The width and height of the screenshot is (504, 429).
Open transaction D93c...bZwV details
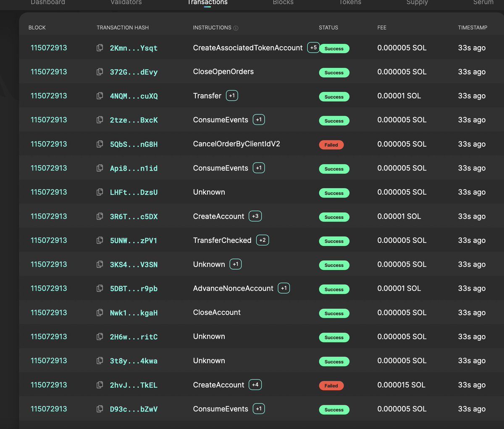click(x=134, y=409)
